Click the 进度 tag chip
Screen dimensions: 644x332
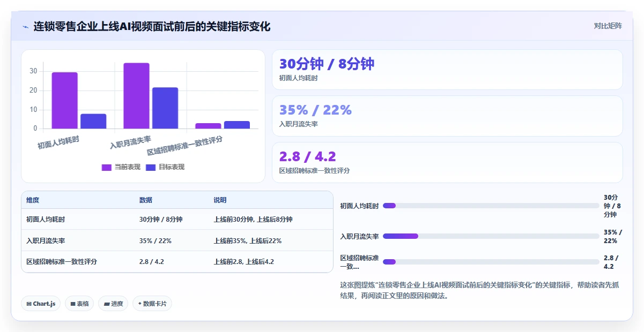[113, 304]
